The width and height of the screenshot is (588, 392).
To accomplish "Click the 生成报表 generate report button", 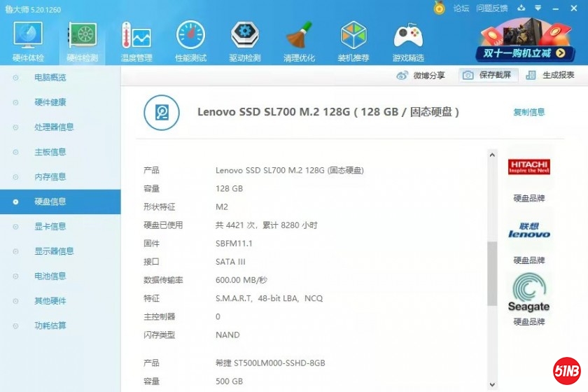I will [550, 75].
